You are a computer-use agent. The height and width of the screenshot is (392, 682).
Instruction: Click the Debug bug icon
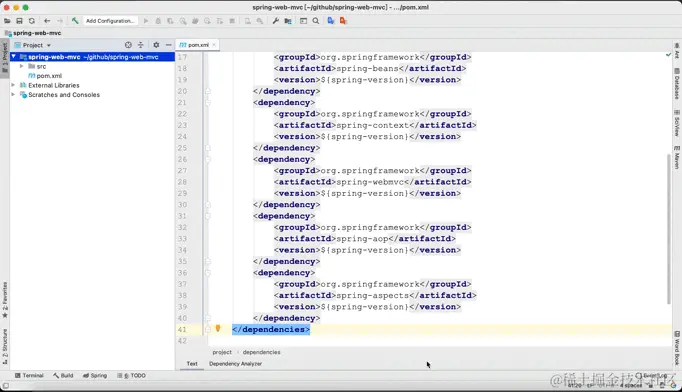coord(158,21)
